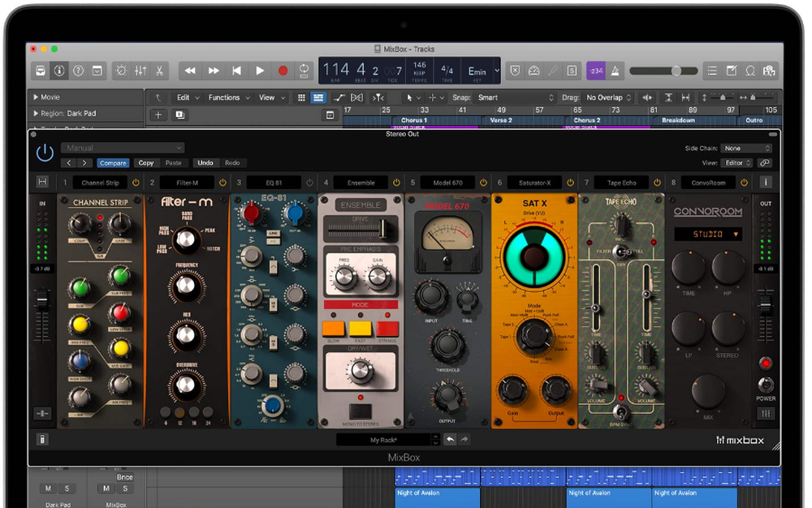Go to next preset arrow
This screenshot has width=812, height=508.
point(84,163)
